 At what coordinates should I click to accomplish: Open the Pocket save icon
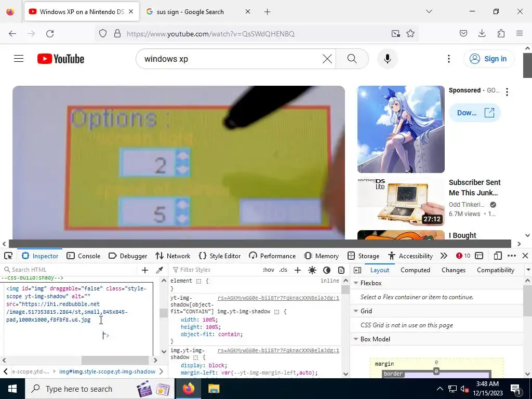pyautogui.click(x=463, y=33)
